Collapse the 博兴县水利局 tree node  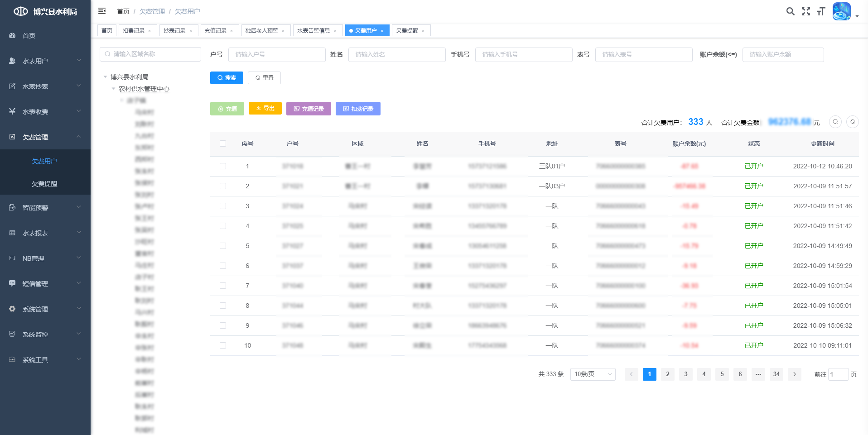coord(106,77)
